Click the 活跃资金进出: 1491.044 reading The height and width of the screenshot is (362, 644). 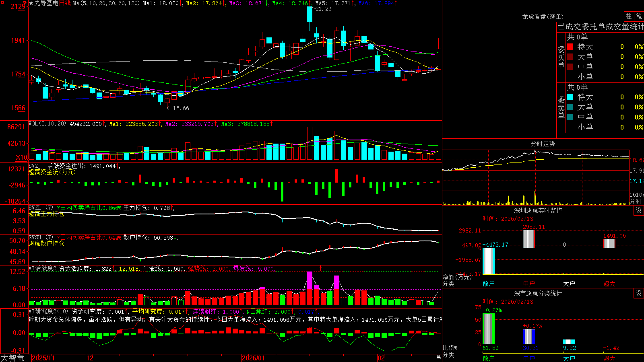[82, 166]
